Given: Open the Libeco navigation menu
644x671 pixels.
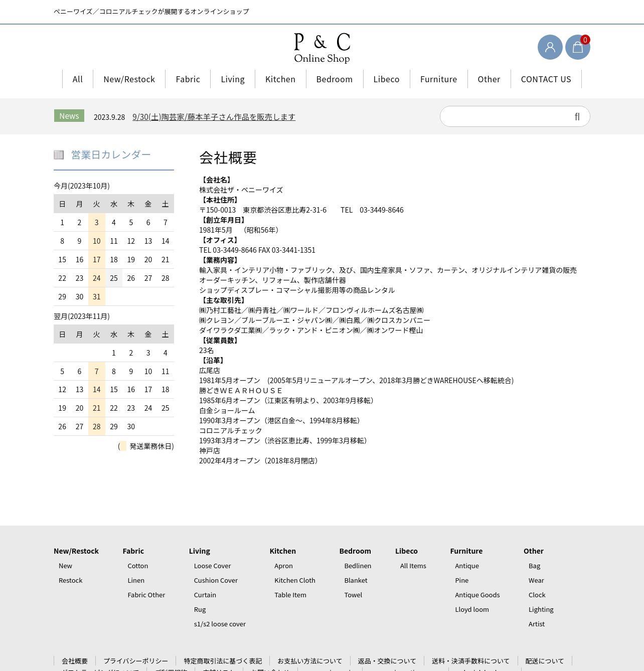Looking at the screenshot, I should click(386, 79).
